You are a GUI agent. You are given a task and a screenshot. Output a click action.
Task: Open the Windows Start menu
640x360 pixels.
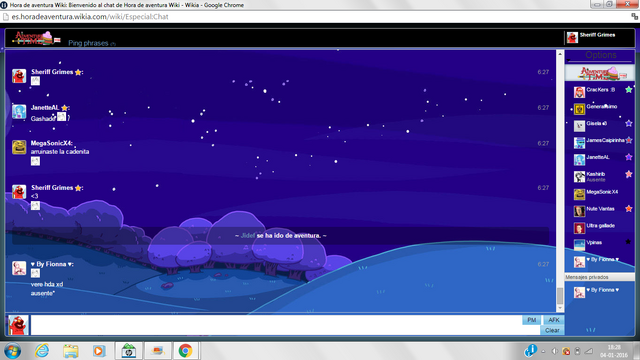coord(13,351)
